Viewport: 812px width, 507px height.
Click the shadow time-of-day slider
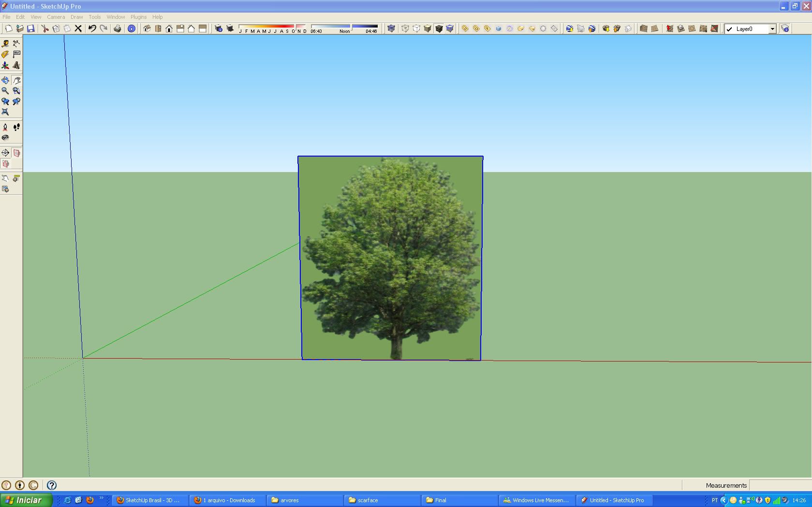(344, 29)
